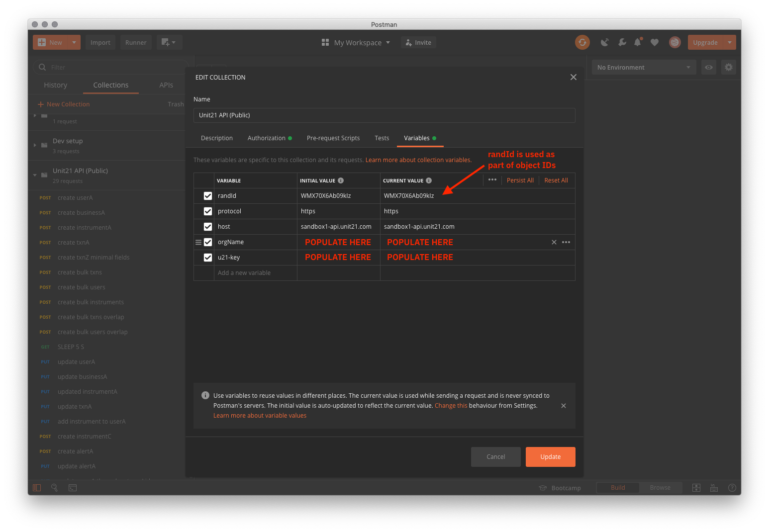Select the SLEEP 5 S request
Image resolution: width=769 pixels, height=532 pixels.
pos(71,347)
